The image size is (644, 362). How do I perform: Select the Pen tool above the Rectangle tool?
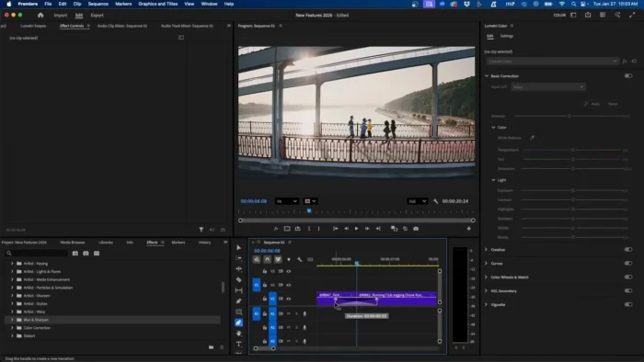(238, 301)
